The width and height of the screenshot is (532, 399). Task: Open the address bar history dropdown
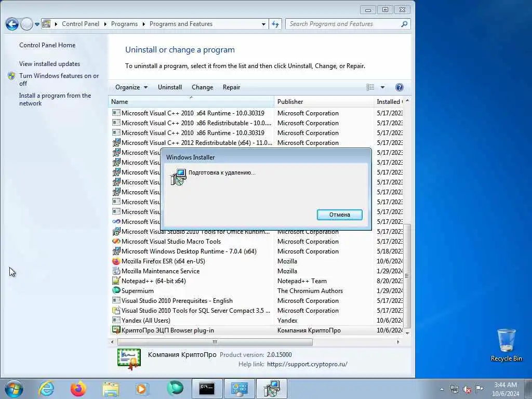(263, 24)
